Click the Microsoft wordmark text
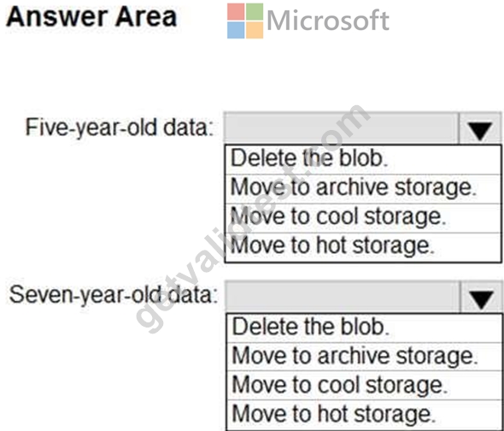The height and width of the screenshot is (431, 504). click(328, 21)
